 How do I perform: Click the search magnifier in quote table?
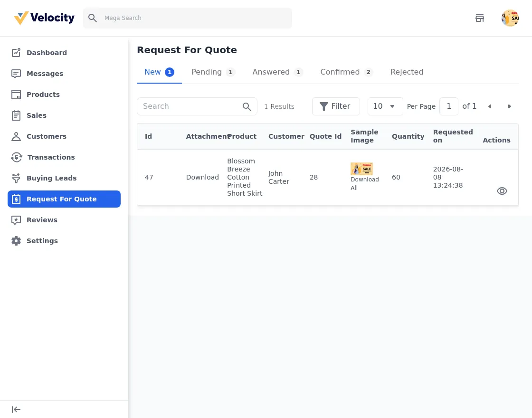coord(247,106)
